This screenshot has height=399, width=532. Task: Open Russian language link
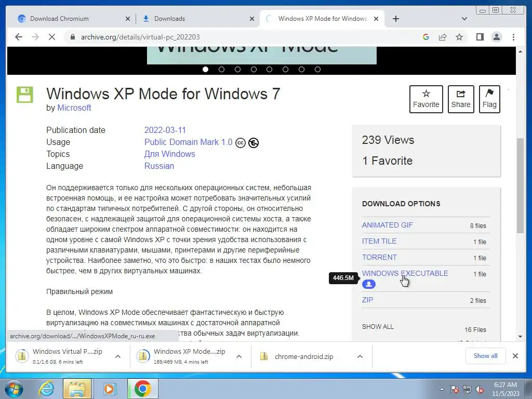tap(159, 166)
